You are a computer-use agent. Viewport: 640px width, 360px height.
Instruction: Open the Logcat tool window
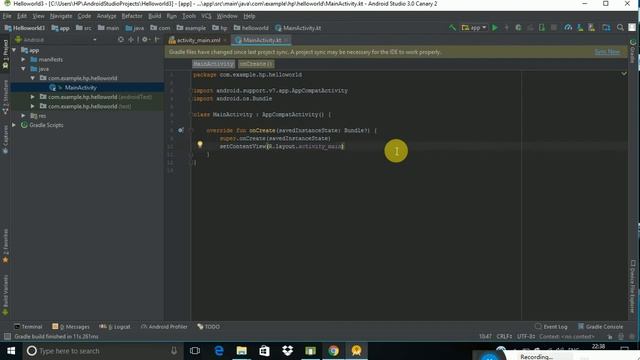tap(115, 327)
